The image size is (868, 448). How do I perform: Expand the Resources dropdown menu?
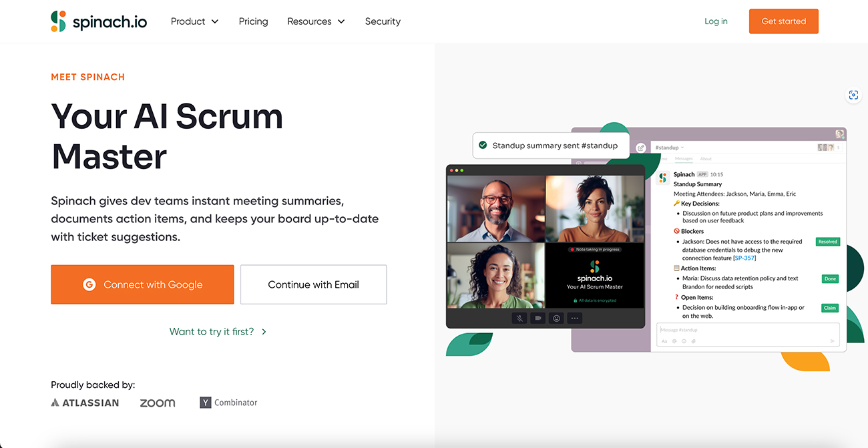316,21
